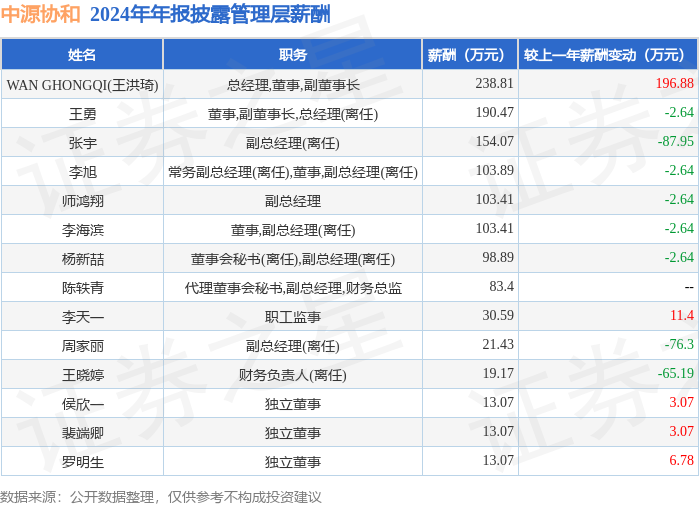Click the salary value 103.89
This screenshot has width=699, height=506.
[x=494, y=170]
